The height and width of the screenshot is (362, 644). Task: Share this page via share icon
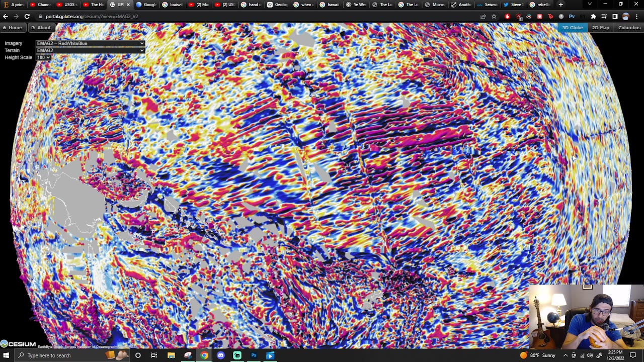click(483, 16)
